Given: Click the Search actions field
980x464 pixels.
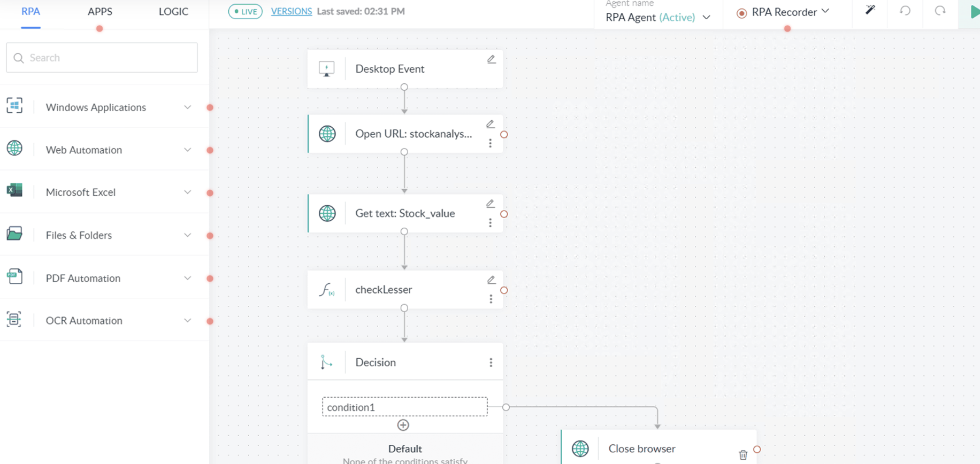Looking at the screenshot, I should click(x=102, y=58).
